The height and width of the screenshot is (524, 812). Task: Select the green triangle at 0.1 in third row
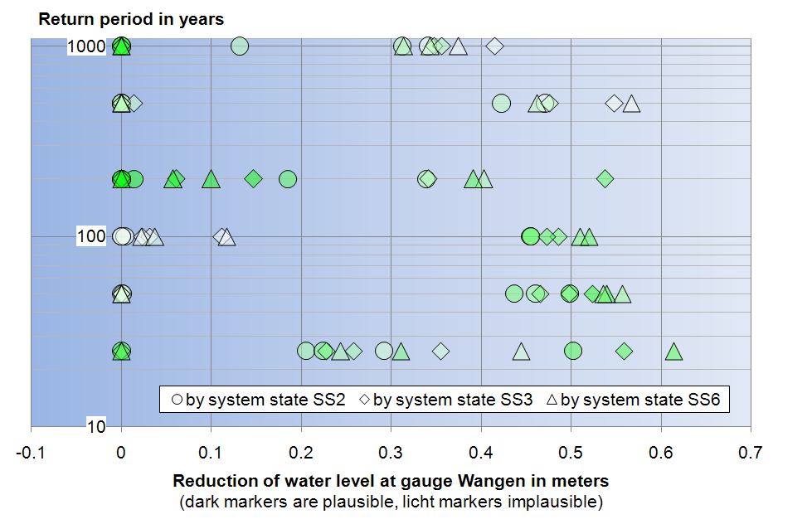tap(212, 179)
